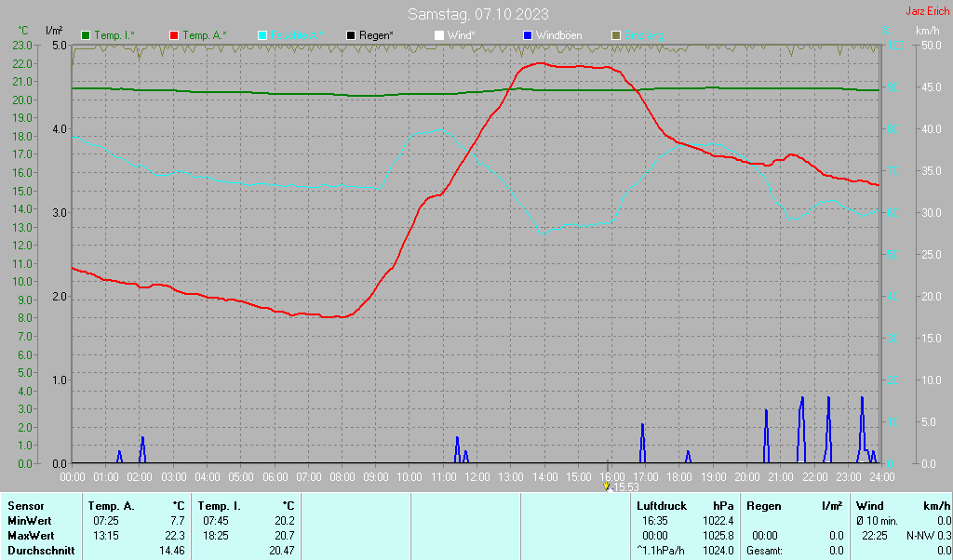
Task: Click the 23.0 value on the temperature axis
Action: click(22, 46)
